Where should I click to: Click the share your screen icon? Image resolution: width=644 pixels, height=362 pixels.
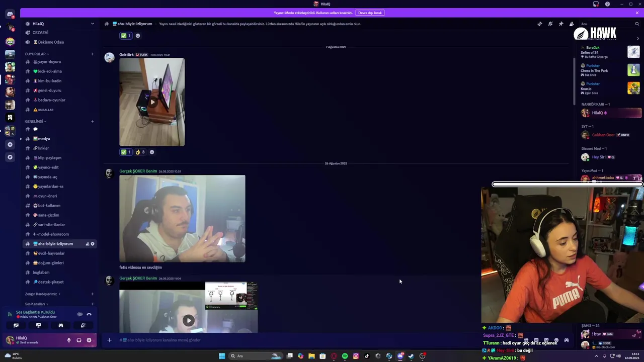click(38, 325)
